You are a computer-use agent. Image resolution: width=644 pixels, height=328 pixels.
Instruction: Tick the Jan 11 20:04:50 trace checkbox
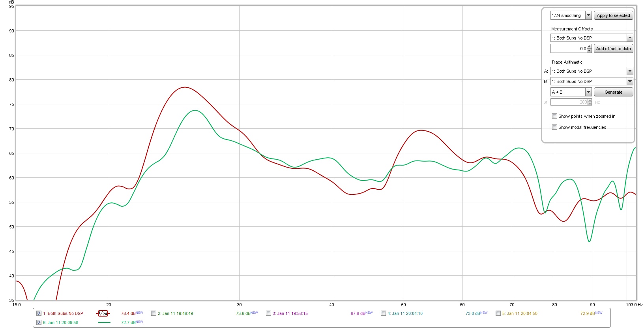point(498,313)
